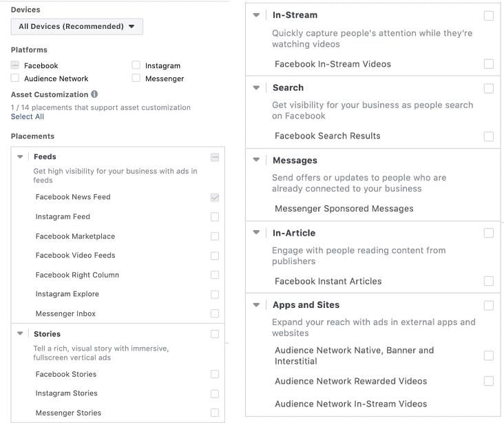The height and width of the screenshot is (423, 504).
Task: Collapse the Search section
Action: click(256, 87)
